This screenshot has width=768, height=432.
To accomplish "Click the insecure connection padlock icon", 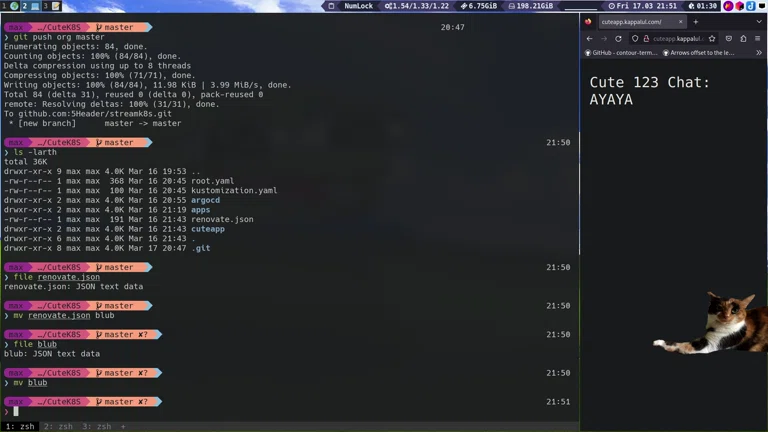I will pyautogui.click(x=646, y=38).
